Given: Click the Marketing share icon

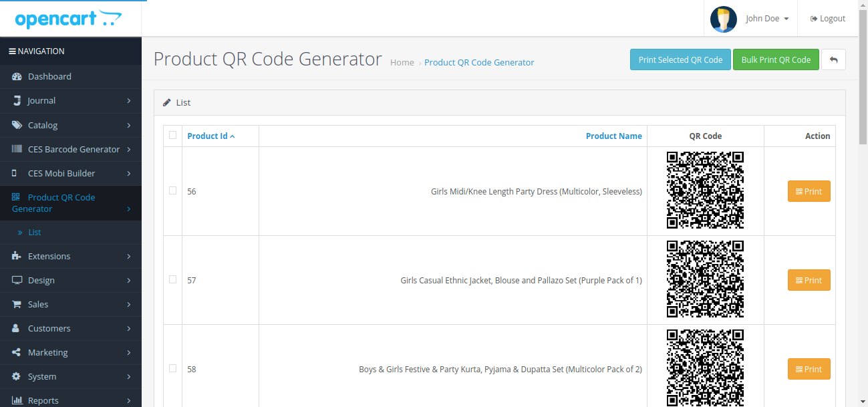Looking at the screenshot, I should click(x=17, y=352).
